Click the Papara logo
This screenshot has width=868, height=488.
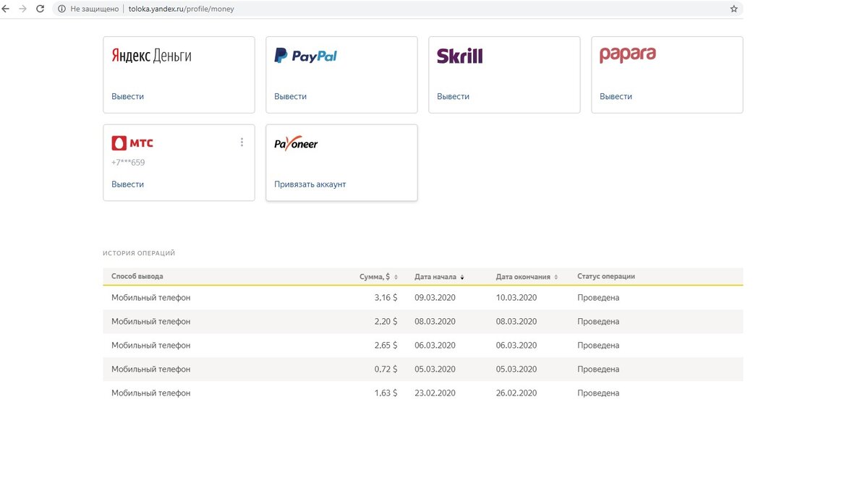(x=628, y=55)
